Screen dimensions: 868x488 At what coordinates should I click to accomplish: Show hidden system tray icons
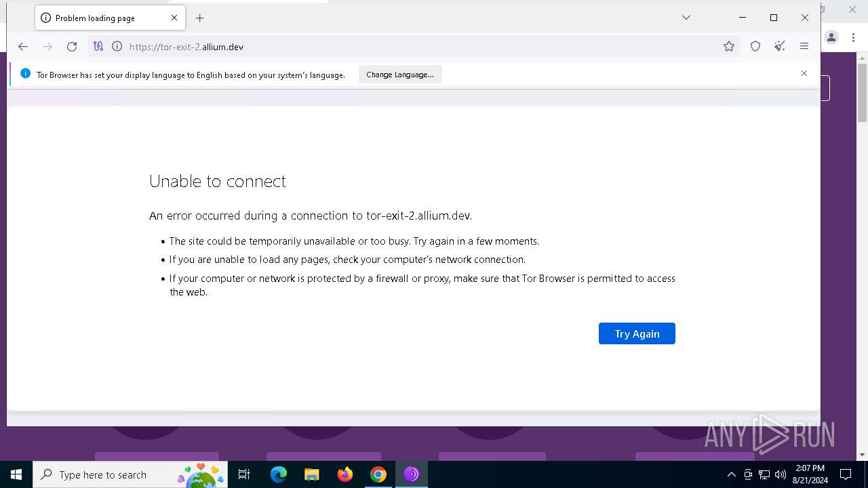(731, 474)
